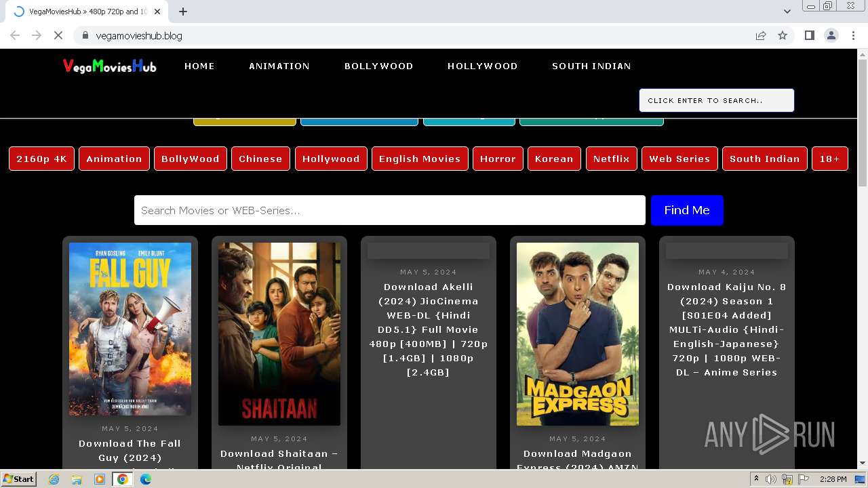Viewport: 868px width, 488px height.
Task: Click the network tray icon
Action: (x=787, y=479)
